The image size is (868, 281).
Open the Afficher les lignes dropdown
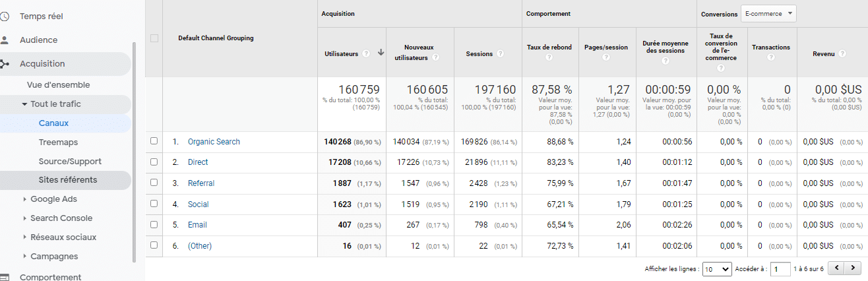(717, 269)
